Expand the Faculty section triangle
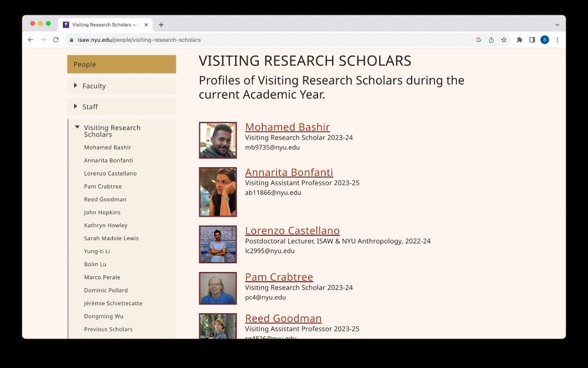The width and height of the screenshot is (588, 368). (x=75, y=85)
